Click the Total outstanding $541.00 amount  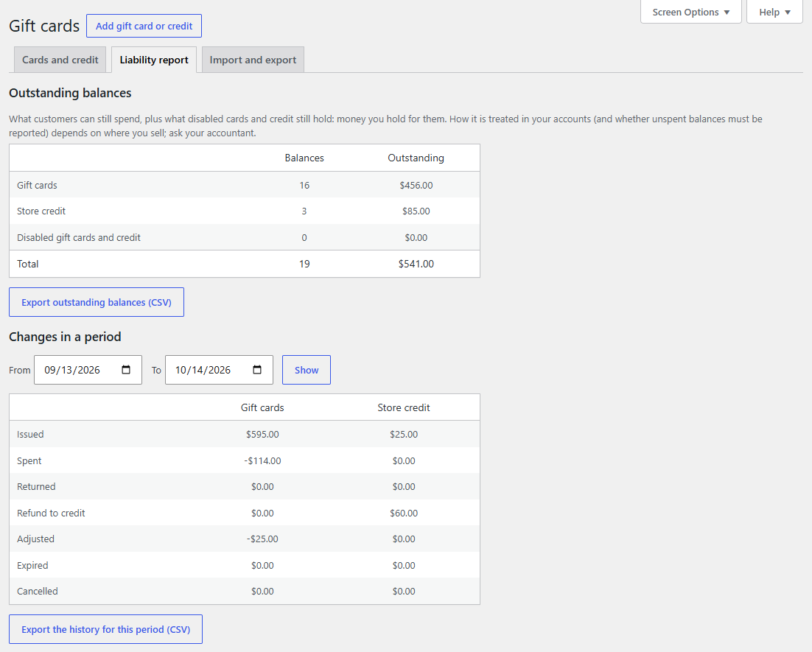click(416, 264)
